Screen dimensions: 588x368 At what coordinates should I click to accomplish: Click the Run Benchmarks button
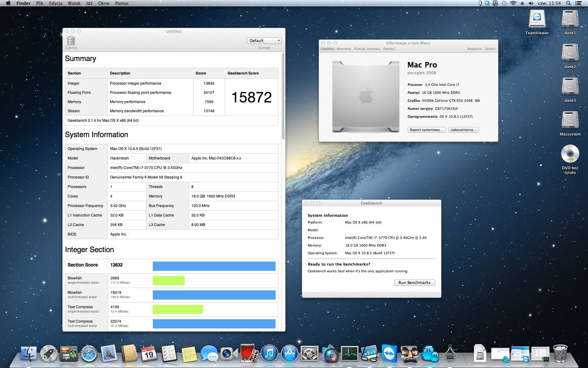pyautogui.click(x=415, y=282)
